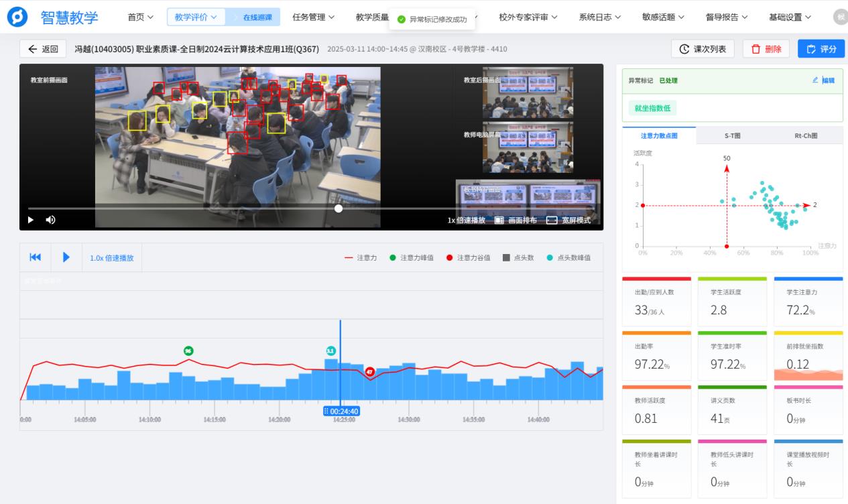Screen dimensions: 848x504
Task: Open the 1.0x 倍速播放 speed selector
Action: point(112,258)
